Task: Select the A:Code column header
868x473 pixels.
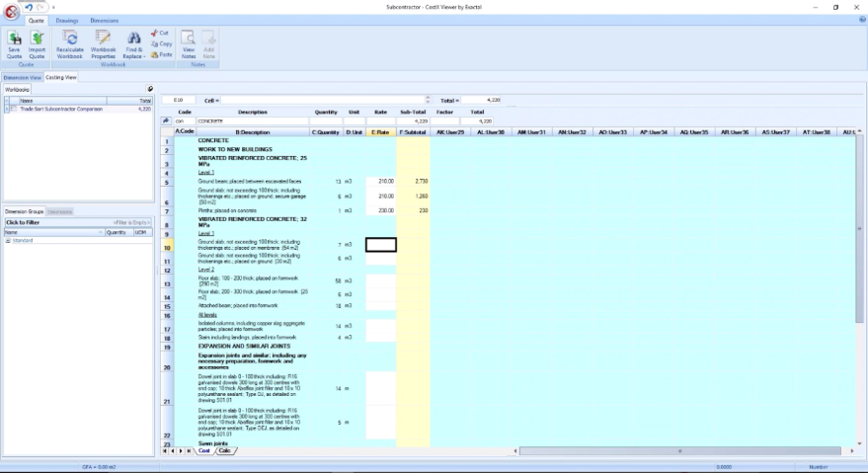Action: pyautogui.click(x=185, y=131)
